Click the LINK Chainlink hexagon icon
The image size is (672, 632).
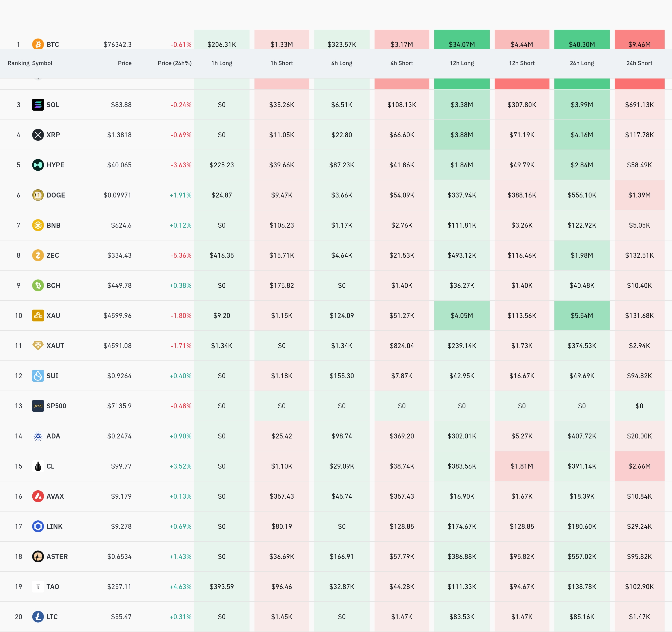point(38,526)
